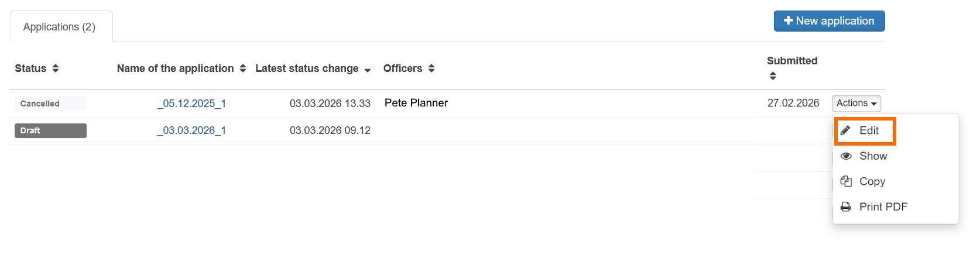980x255 pixels.
Task: Open application _03.03.2026_1 link
Action: click(x=191, y=130)
